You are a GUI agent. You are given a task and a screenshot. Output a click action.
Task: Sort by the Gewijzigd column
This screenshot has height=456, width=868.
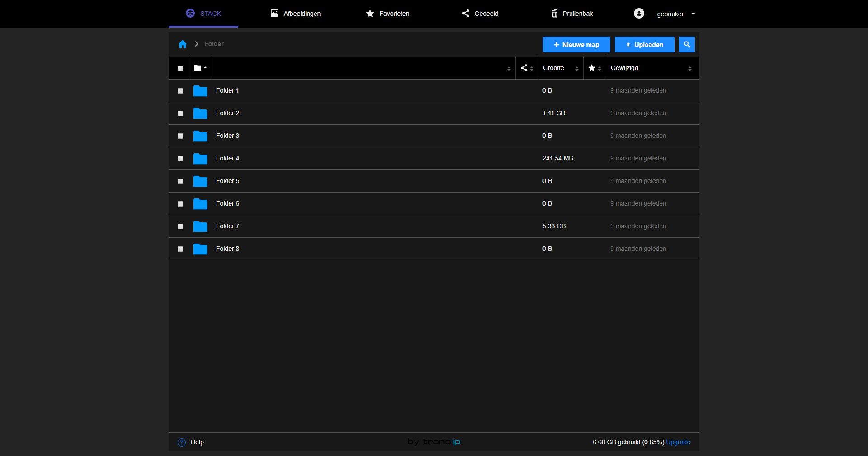[x=624, y=68]
